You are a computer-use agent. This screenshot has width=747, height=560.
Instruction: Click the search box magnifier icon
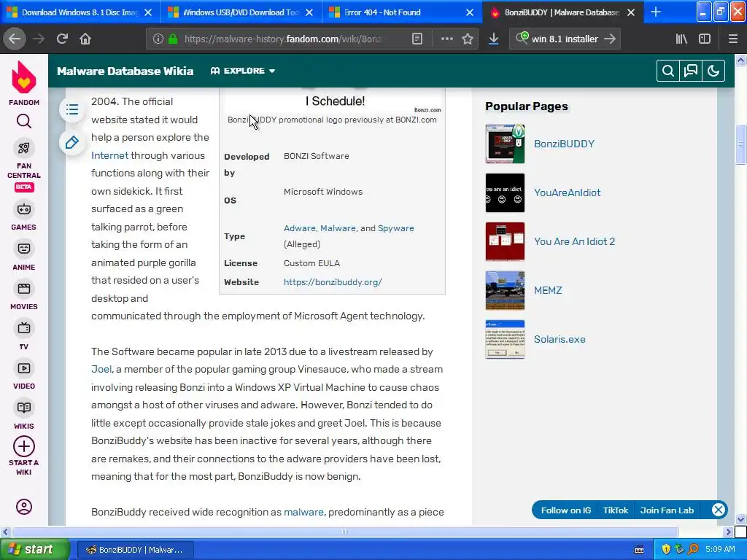pos(521,38)
